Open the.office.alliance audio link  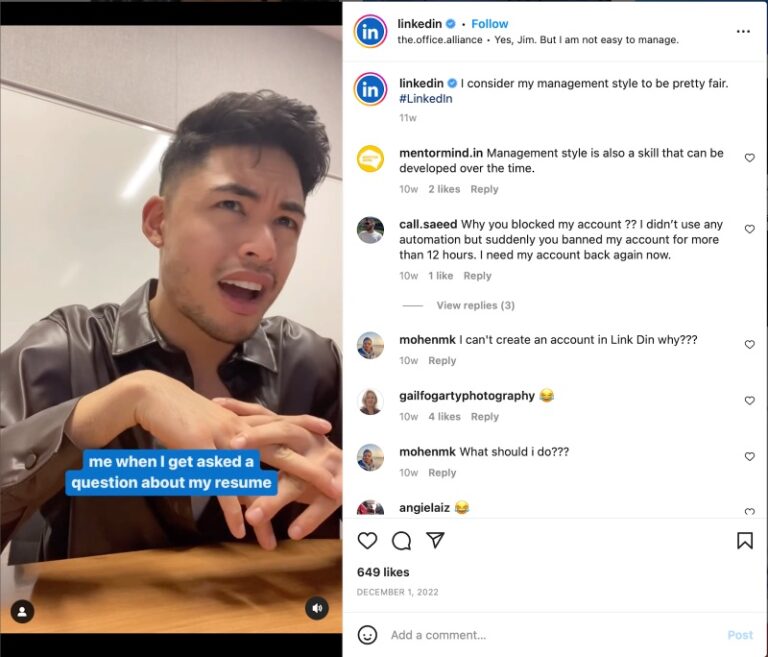click(439, 40)
